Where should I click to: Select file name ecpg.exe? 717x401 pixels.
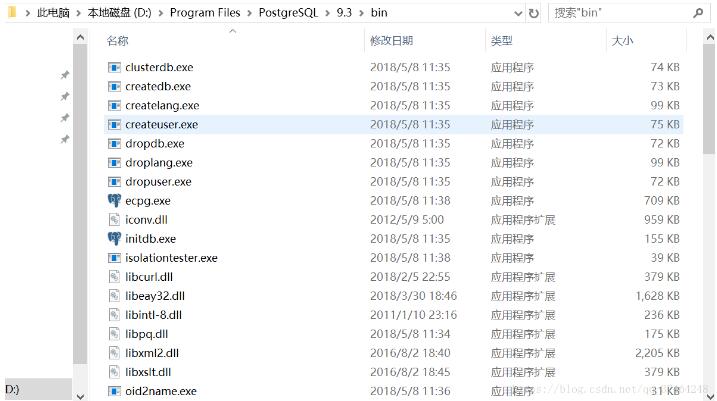click(148, 201)
